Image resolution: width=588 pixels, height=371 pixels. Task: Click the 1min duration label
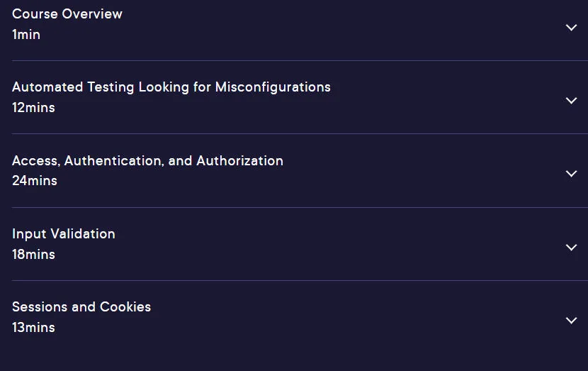pos(26,35)
